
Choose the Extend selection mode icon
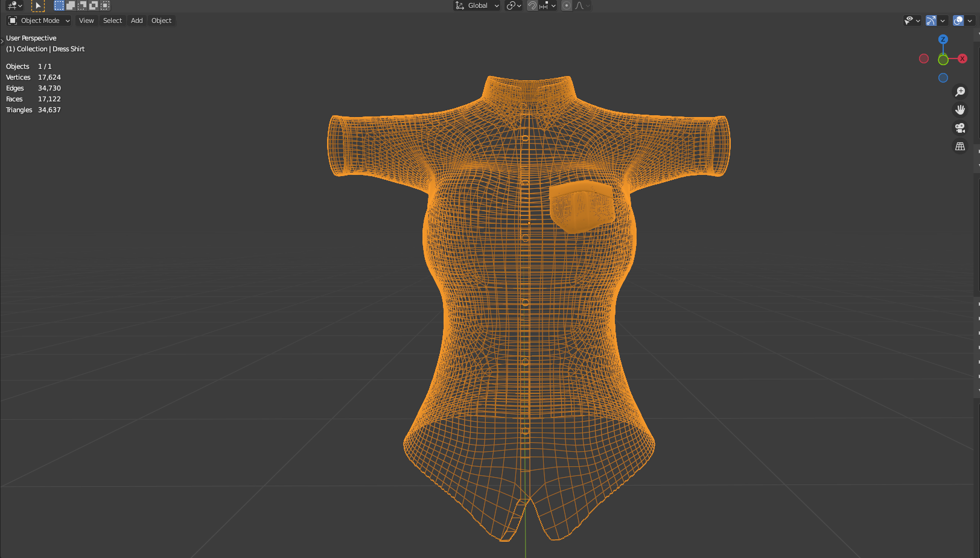71,5
